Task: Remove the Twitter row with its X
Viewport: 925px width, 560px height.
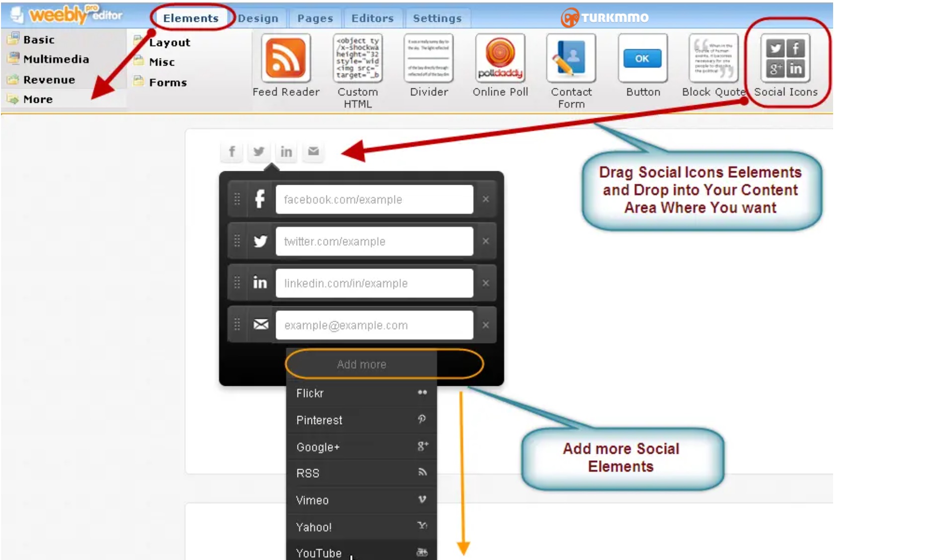Action: coord(486,241)
